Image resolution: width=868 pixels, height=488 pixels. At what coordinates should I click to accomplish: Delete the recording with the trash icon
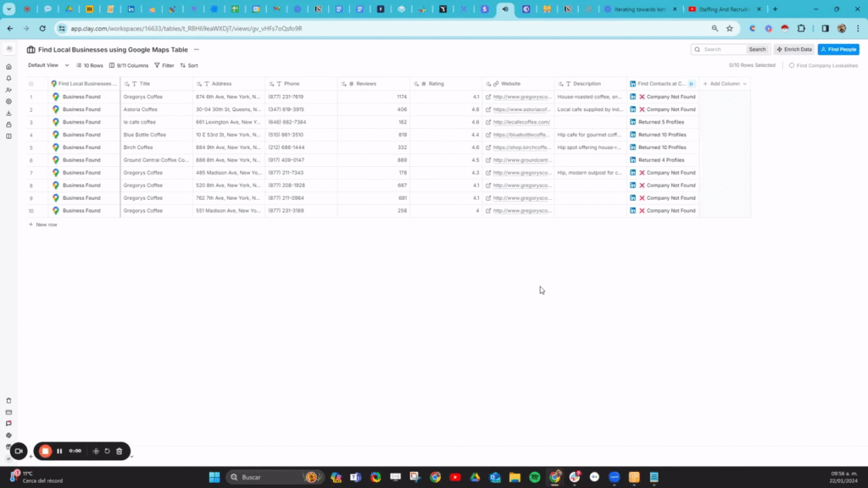tap(120, 452)
